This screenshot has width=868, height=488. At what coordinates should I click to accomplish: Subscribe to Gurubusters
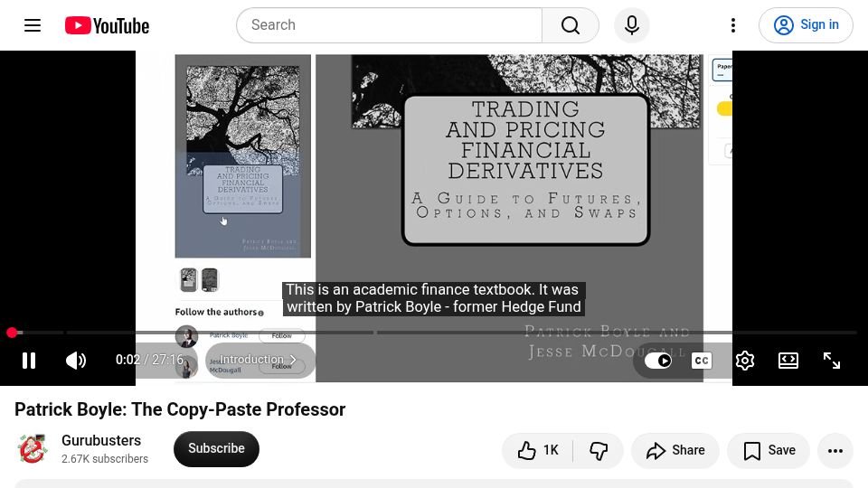216,449
